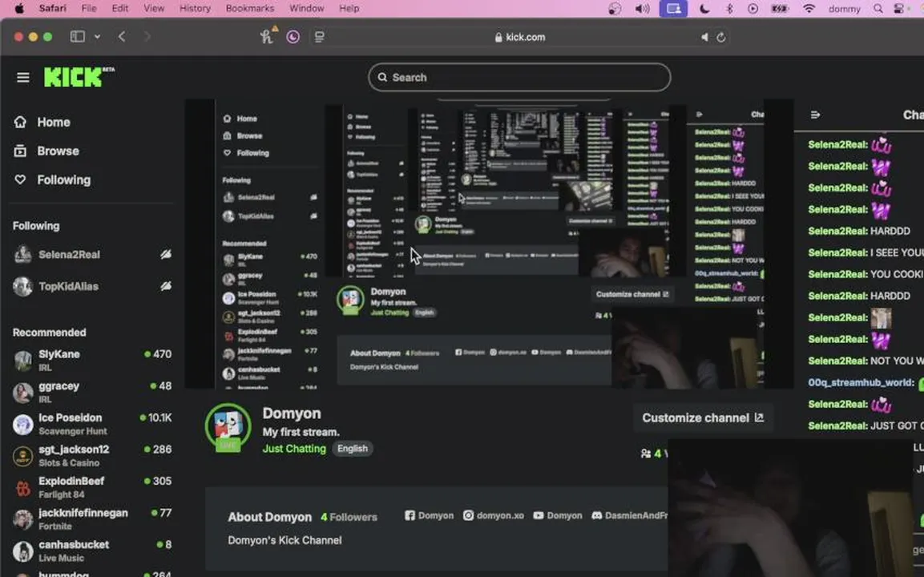The width and height of the screenshot is (924, 577).
Task: Mute tab audio via speaker icon in address bar
Action: point(704,37)
